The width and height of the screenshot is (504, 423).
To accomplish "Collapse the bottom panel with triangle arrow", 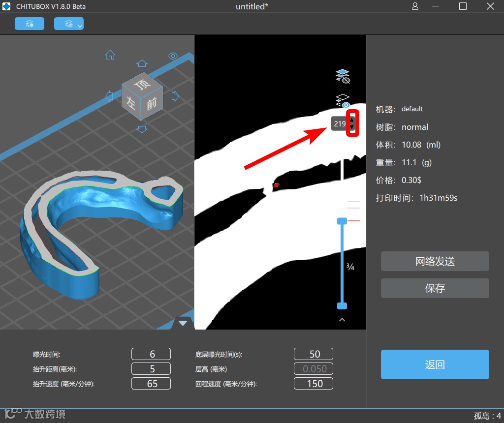I will click(183, 323).
